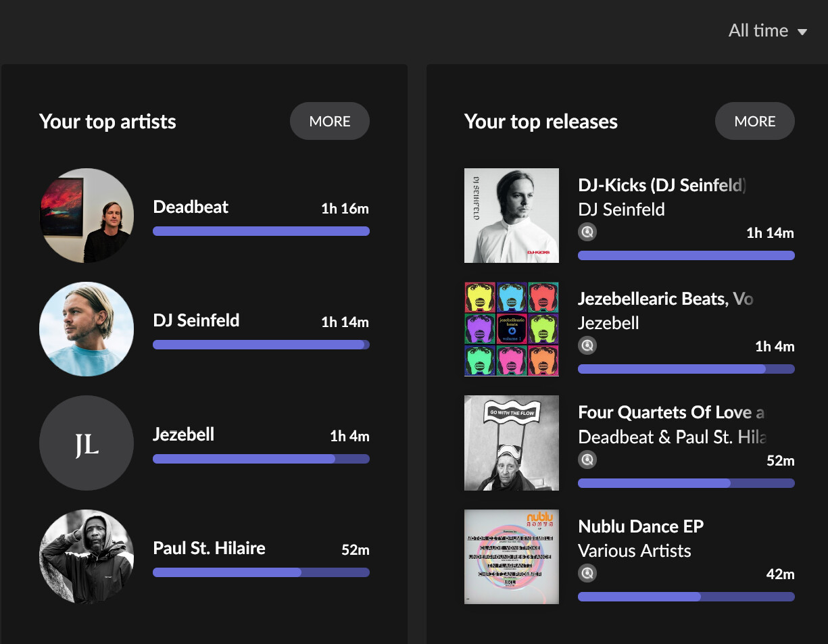Screen dimensions: 828x644
Task: Click the Deadbeat artist name link
Action: [x=191, y=207]
